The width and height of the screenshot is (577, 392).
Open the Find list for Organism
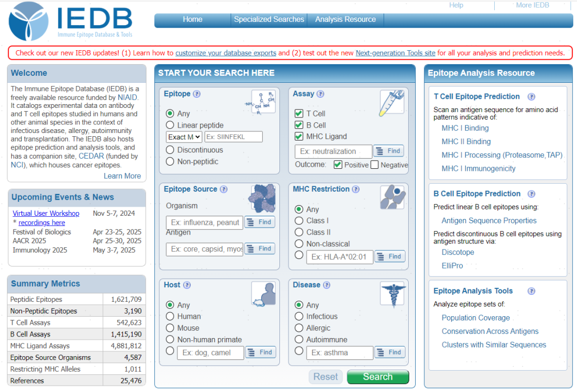(x=260, y=222)
